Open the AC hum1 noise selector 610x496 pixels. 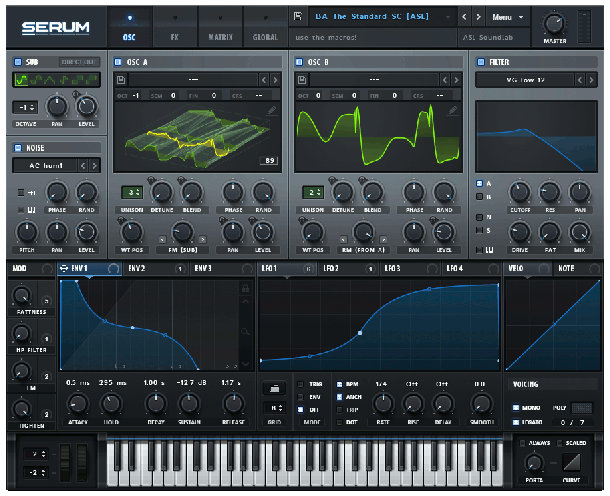(46, 166)
